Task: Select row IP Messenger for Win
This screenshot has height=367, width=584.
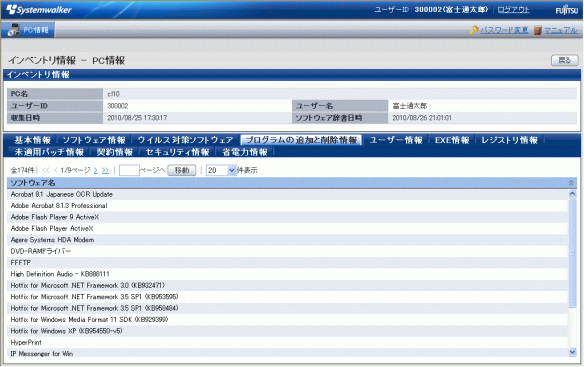Action: [287, 354]
